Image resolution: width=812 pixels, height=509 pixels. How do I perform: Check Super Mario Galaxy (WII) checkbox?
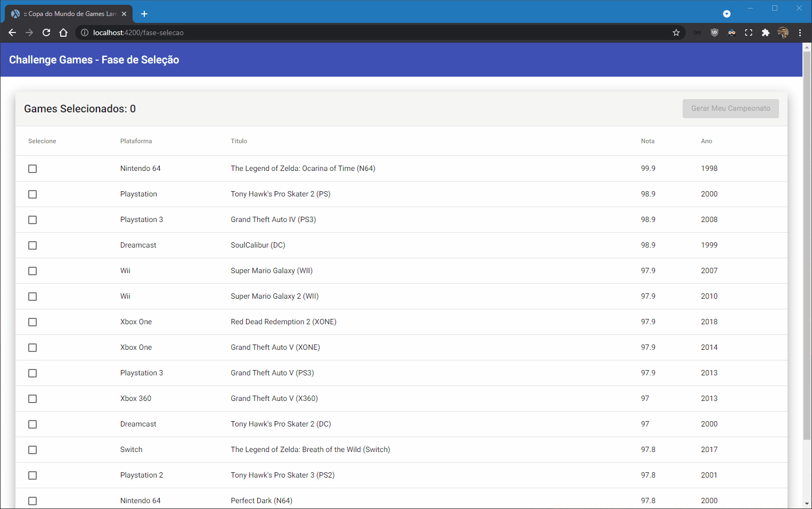(x=32, y=271)
